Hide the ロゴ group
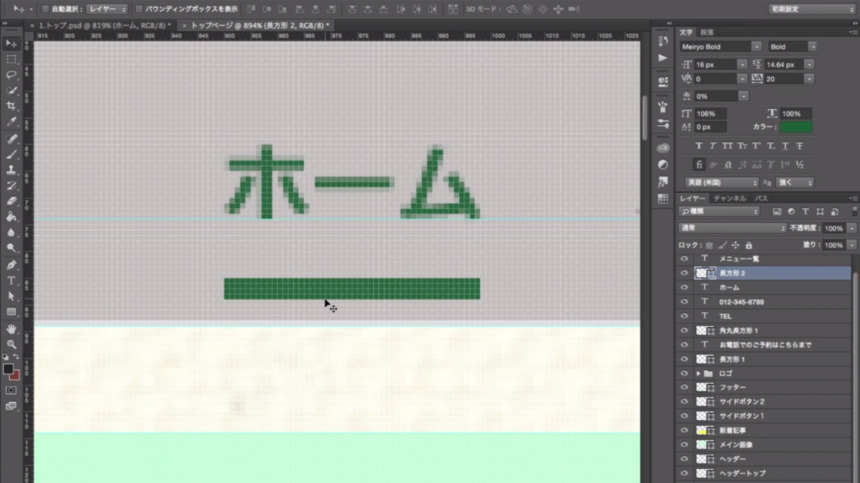The width and height of the screenshot is (860, 483). point(684,373)
